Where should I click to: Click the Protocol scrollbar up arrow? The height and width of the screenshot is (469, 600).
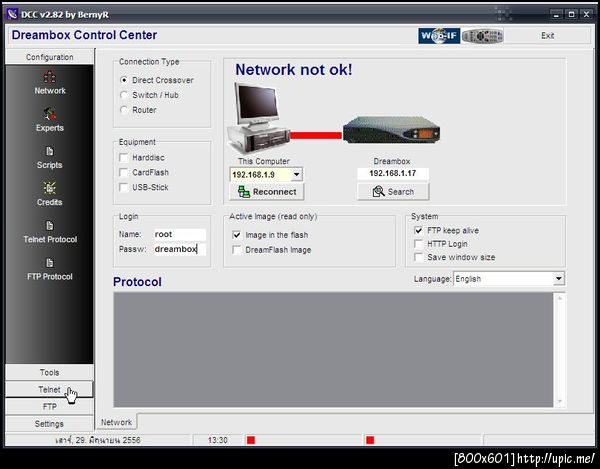(559, 298)
